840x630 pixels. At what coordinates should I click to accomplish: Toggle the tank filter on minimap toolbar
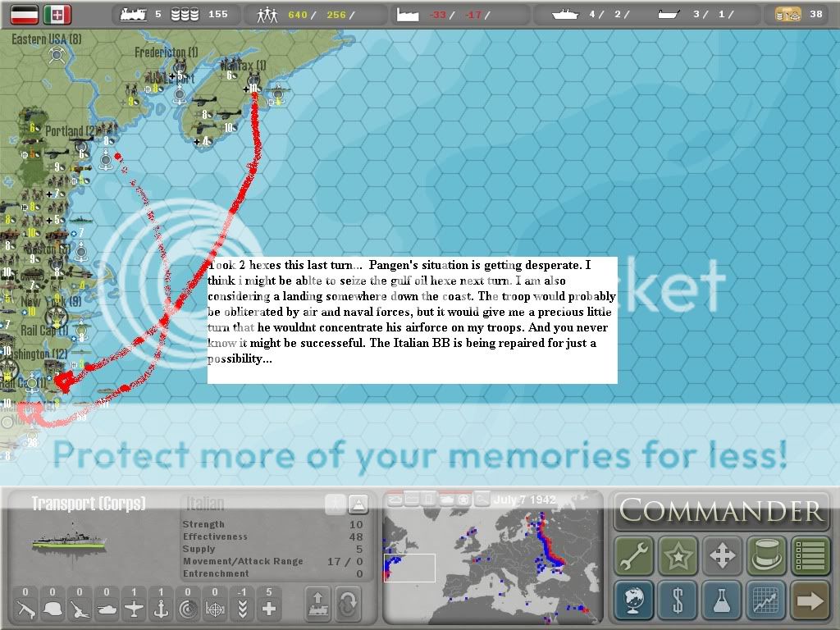(446, 500)
